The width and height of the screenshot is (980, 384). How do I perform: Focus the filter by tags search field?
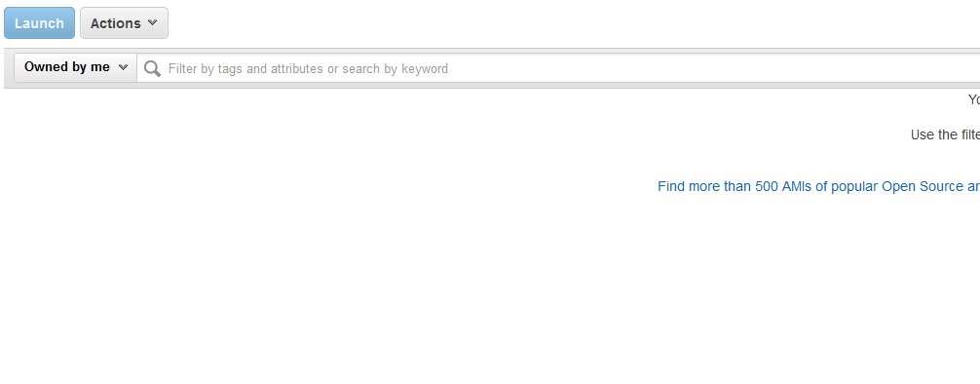[558, 68]
